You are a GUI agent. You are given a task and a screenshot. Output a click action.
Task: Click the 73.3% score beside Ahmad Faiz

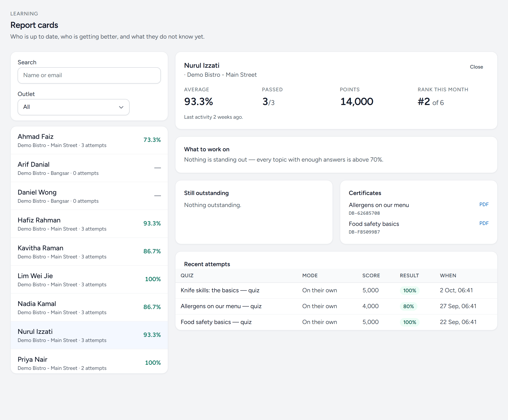point(152,140)
